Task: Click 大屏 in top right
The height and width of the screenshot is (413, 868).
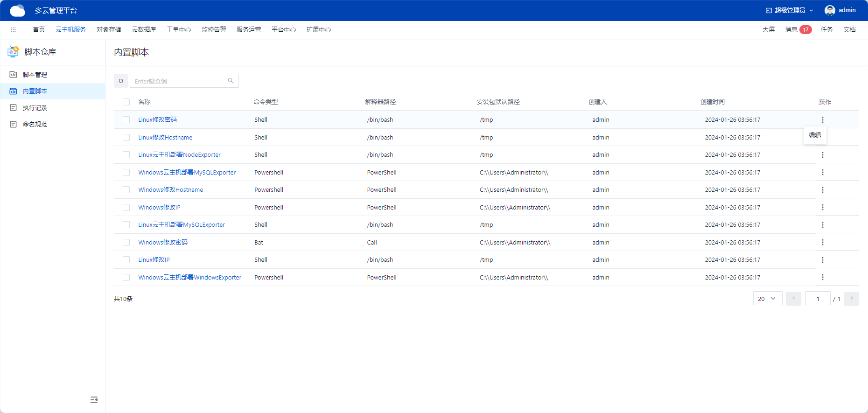Action: [769, 29]
